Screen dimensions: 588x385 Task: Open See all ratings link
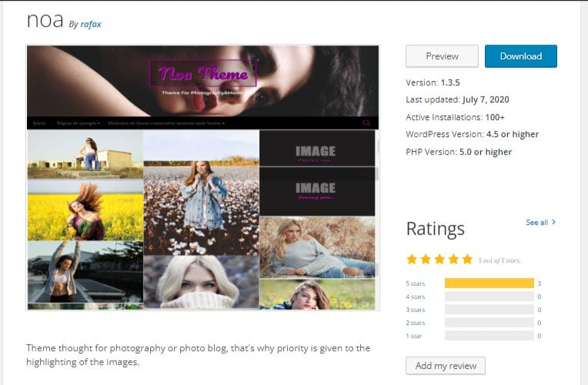tap(536, 223)
